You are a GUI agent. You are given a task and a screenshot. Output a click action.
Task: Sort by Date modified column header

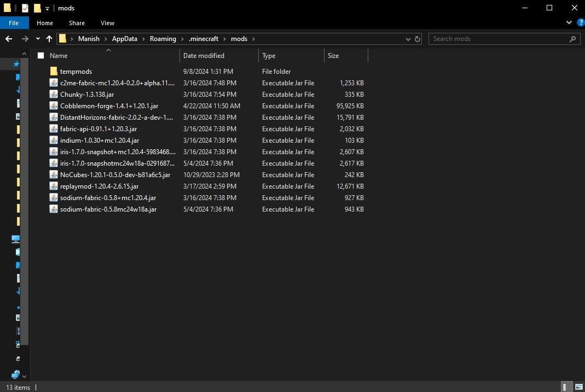click(x=204, y=56)
